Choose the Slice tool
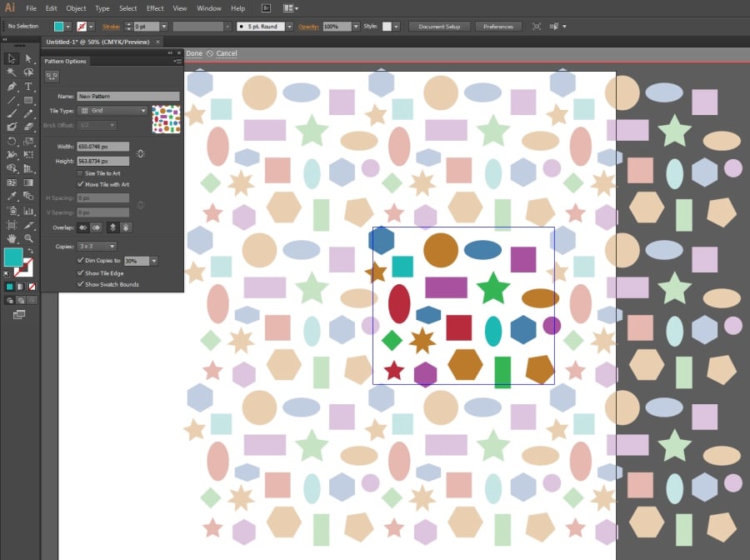The height and width of the screenshot is (560, 750). point(28,225)
